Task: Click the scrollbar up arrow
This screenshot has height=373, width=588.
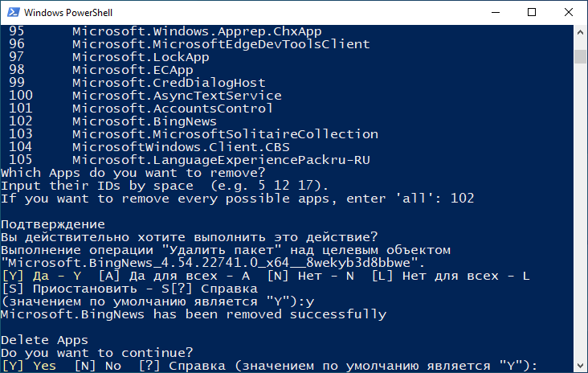Action: (x=580, y=32)
